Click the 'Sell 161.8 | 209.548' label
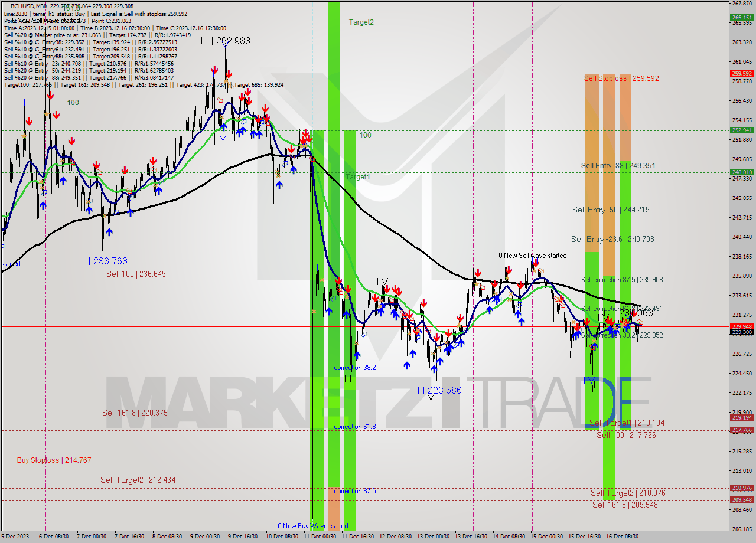 (x=625, y=505)
